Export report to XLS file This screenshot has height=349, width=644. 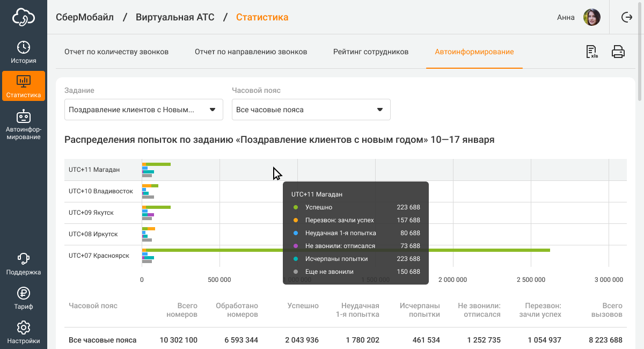(x=591, y=52)
